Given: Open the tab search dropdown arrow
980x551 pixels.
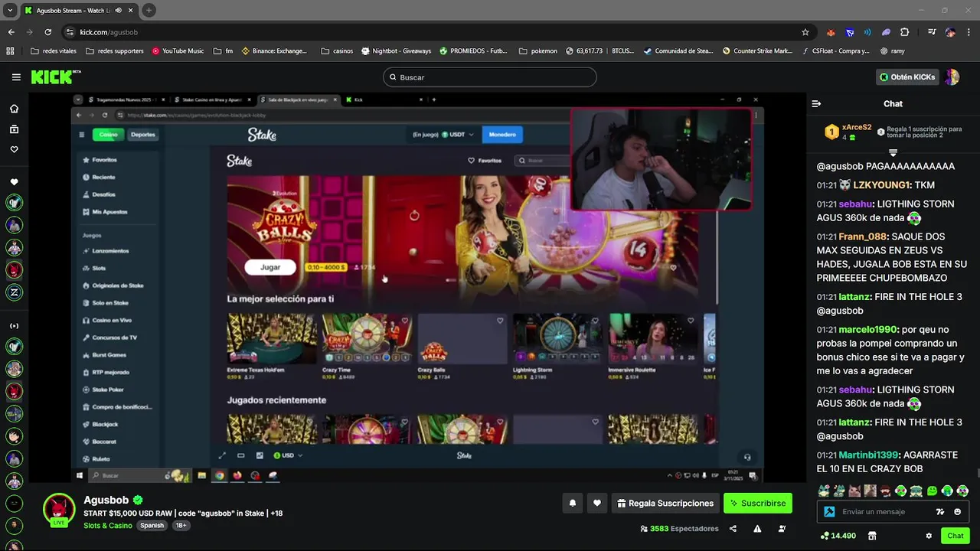Looking at the screenshot, I should (10, 11).
